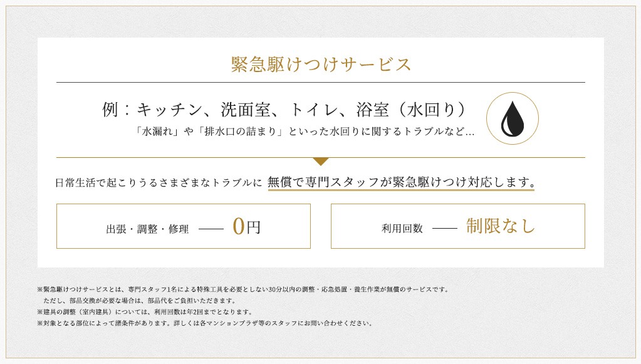Click the 日常生活で起こりうるさまざまなトラブルに text
Viewport: 641px width, 364px height.
[x=158, y=182]
